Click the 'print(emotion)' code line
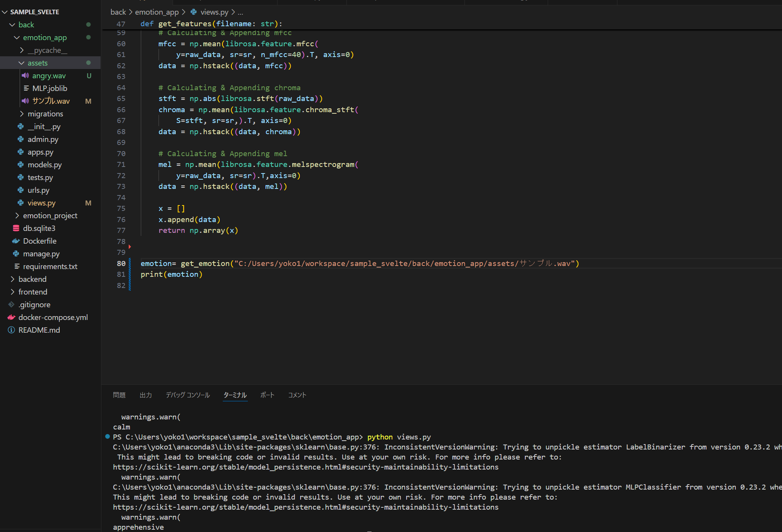Image resolution: width=782 pixels, height=532 pixels. (172, 274)
